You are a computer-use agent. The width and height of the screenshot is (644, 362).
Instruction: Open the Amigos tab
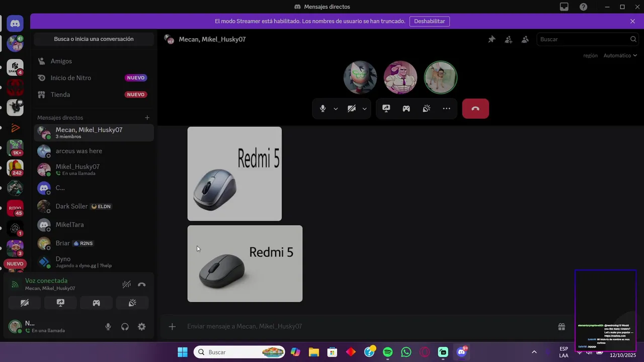point(94,61)
